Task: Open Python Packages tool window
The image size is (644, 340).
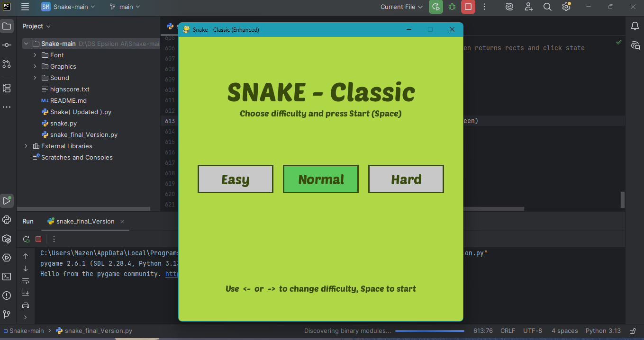Action: point(7,239)
